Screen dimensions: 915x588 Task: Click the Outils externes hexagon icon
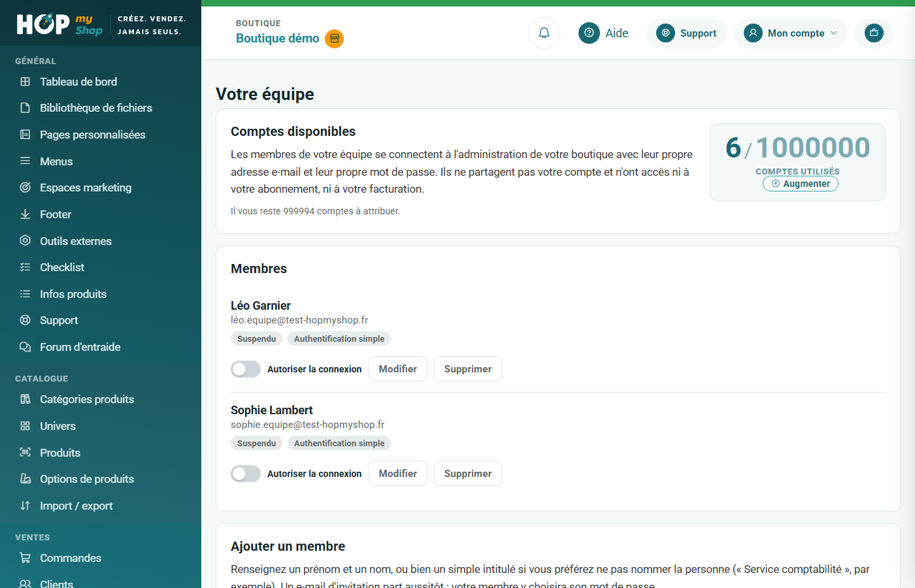point(25,240)
